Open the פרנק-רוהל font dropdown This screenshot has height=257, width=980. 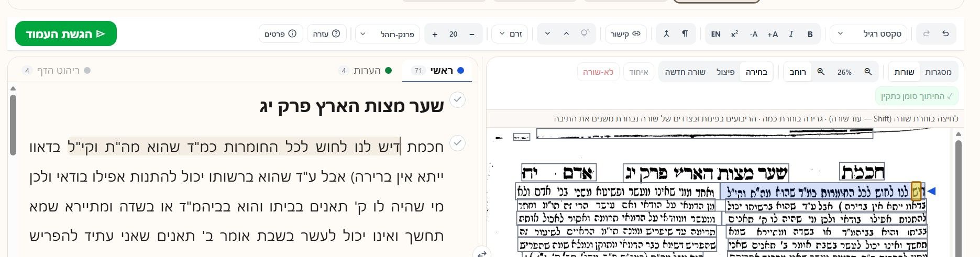point(388,34)
